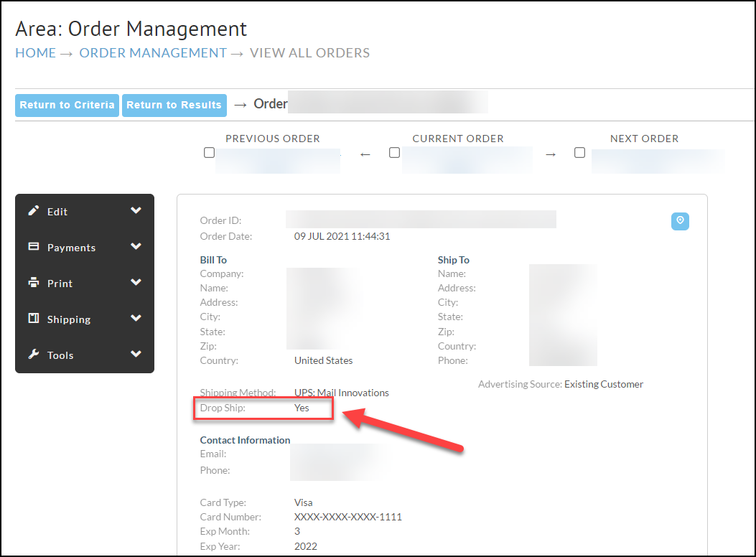
Task: Open the Print sidebar menu item
Action: 85,284
